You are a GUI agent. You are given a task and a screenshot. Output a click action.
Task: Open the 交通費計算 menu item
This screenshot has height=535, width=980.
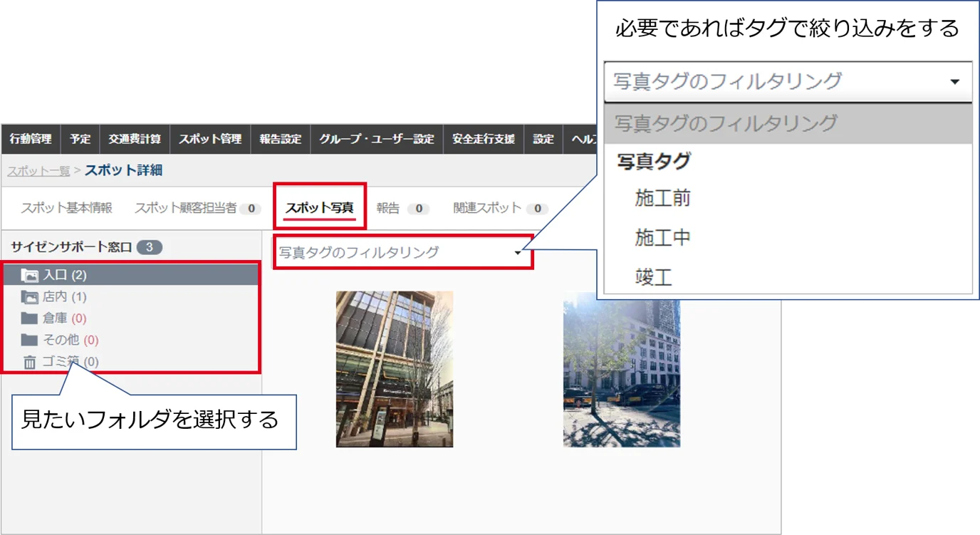(135, 140)
